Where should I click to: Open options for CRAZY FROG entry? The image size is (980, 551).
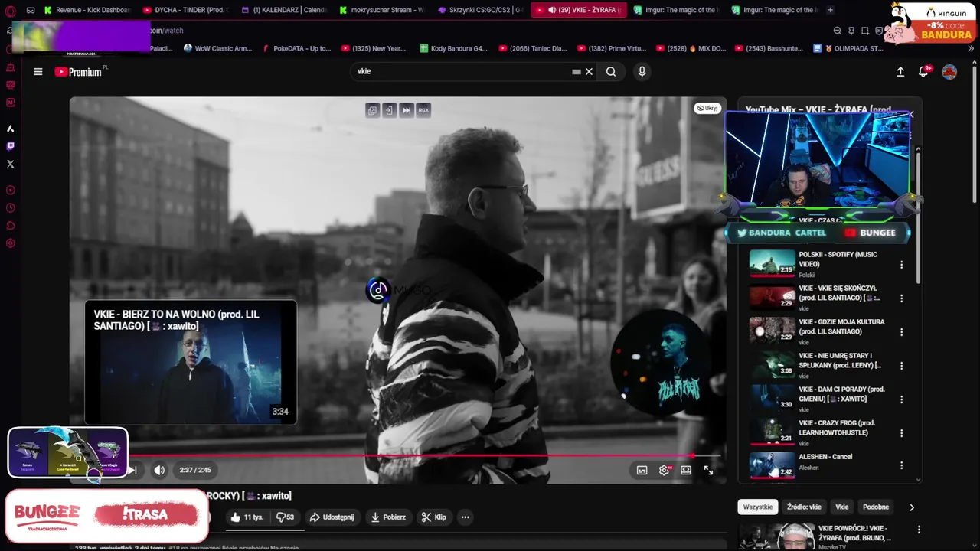901,433
